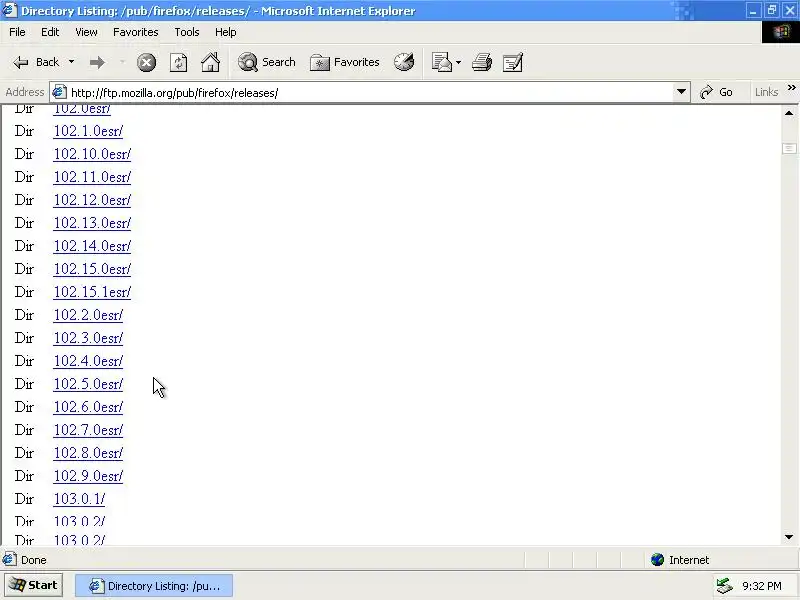
Task: Open the 102.7.0esr/ directory link
Action: pyautogui.click(x=88, y=430)
